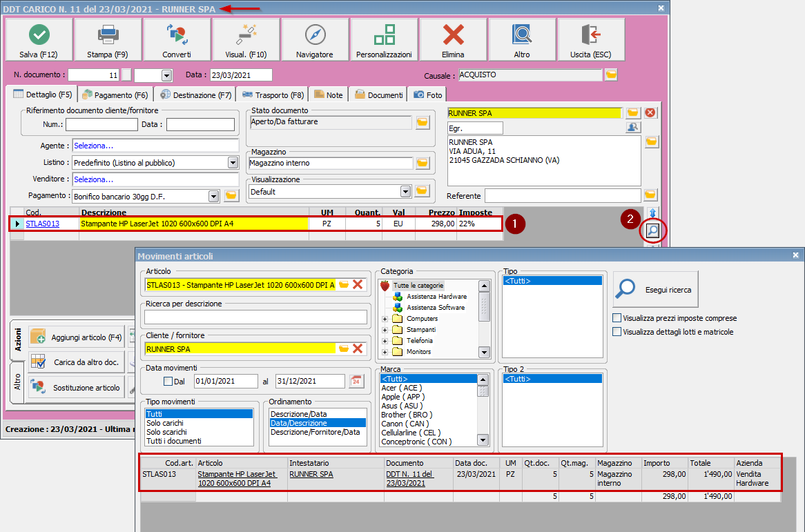Open folder icon beside the address box
The height and width of the screenshot is (532, 805).
[652, 141]
